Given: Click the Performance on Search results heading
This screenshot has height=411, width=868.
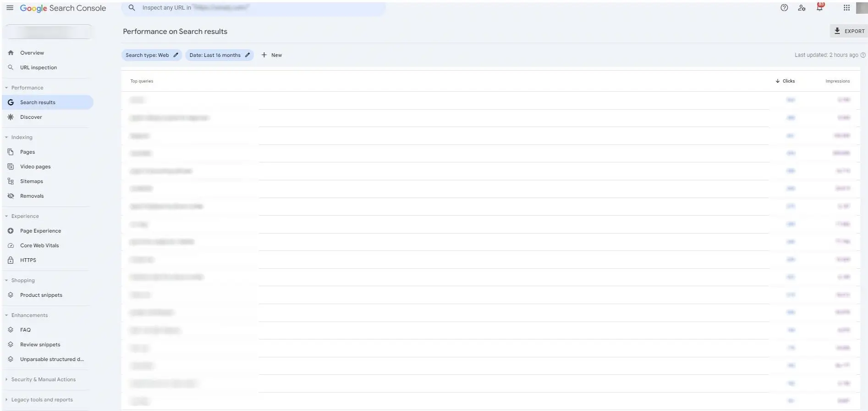Looking at the screenshot, I should click(175, 32).
